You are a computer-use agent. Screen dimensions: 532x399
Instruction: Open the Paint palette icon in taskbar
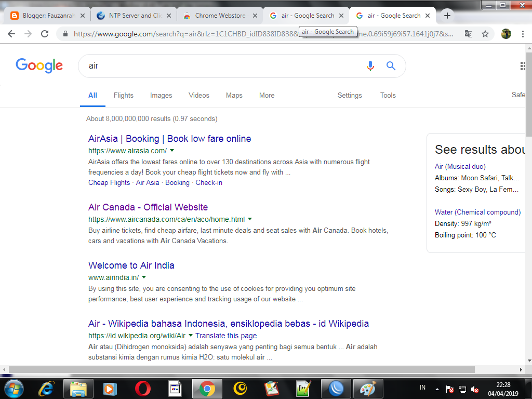(x=368, y=389)
